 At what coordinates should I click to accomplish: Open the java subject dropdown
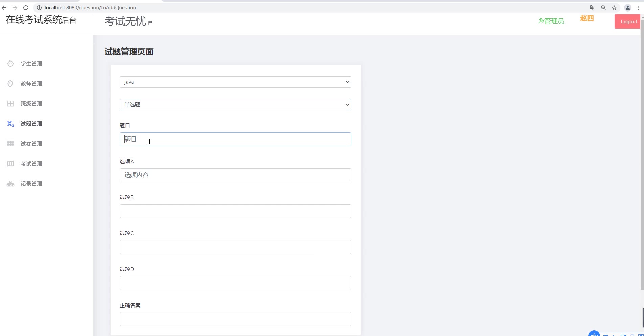(x=235, y=82)
